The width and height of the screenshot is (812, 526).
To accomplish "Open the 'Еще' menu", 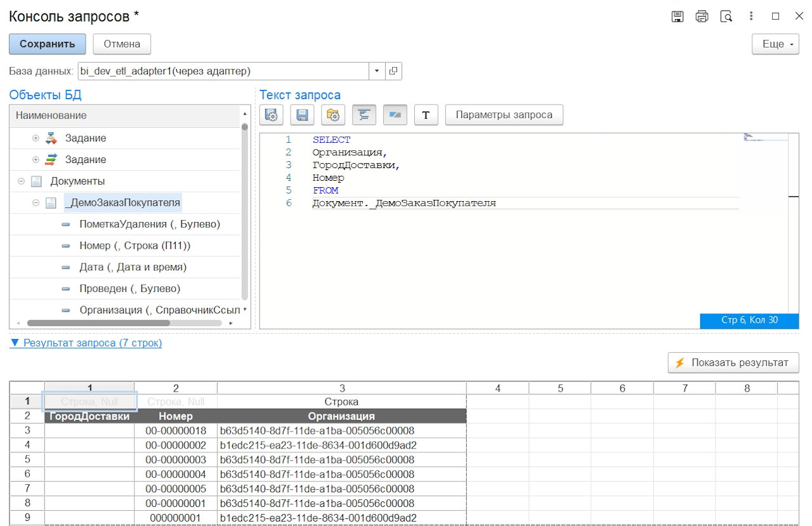I will pos(775,44).
